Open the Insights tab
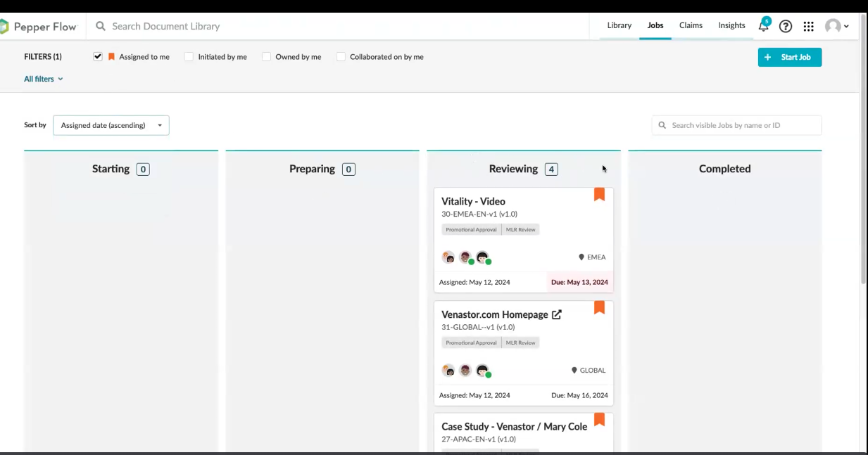This screenshot has height=455, width=868. [x=731, y=25]
